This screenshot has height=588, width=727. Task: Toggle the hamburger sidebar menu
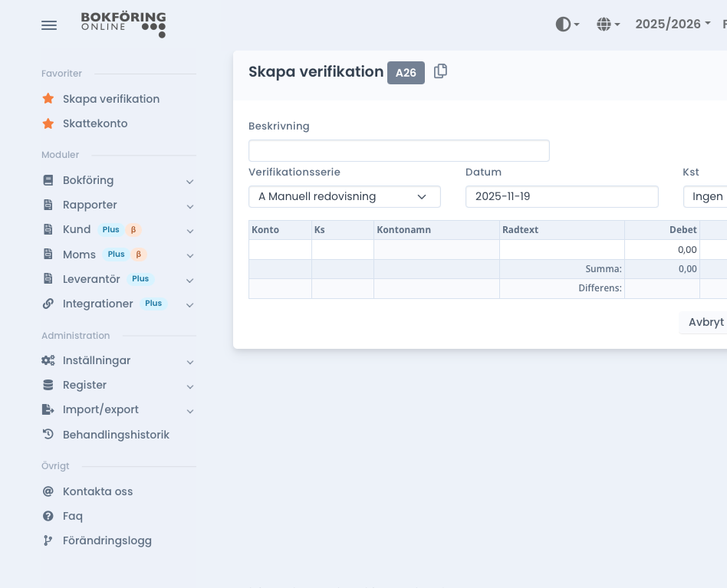[49, 25]
